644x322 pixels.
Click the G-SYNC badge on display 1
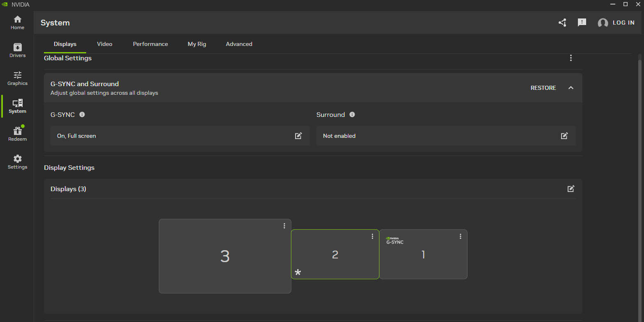(x=394, y=241)
